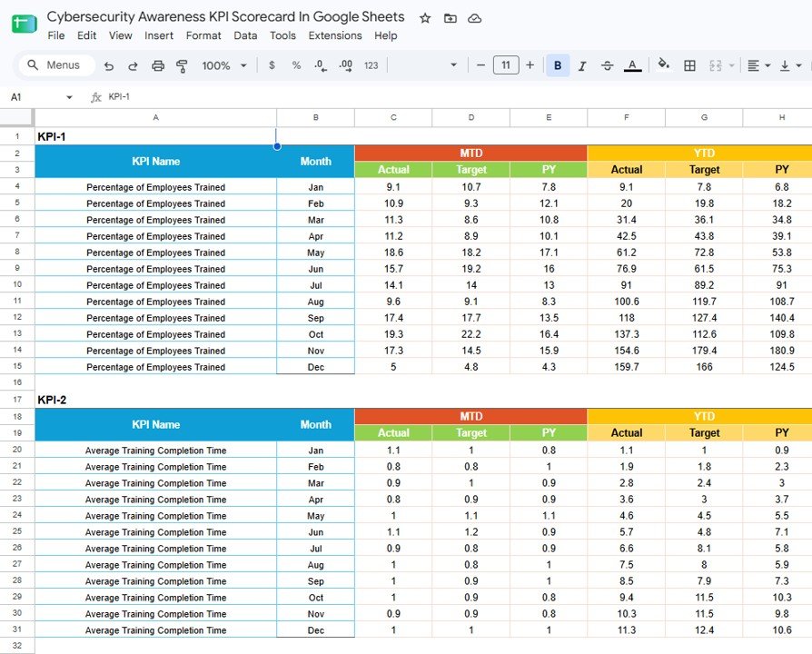This screenshot has width=812, height=654.
Task: Open the 100% zoom dropdown
Action: click(x=224, y=65)
